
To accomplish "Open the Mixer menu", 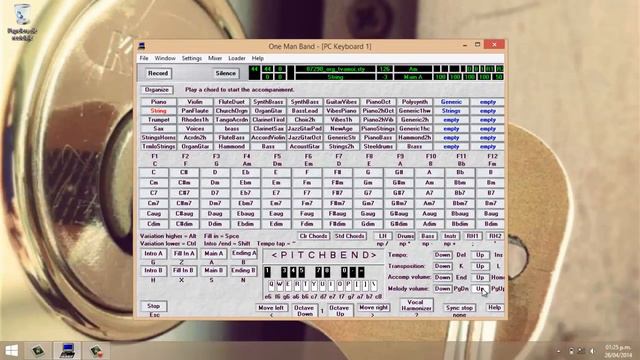I will 215,58.
